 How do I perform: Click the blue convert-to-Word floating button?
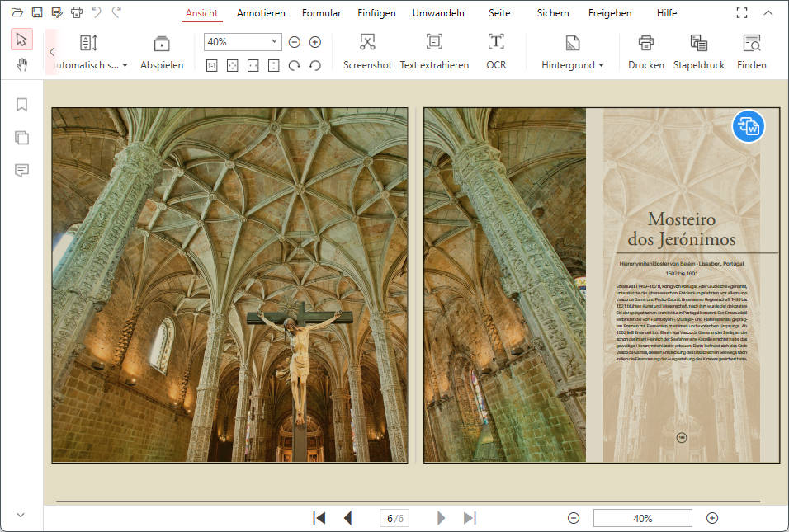749,126
